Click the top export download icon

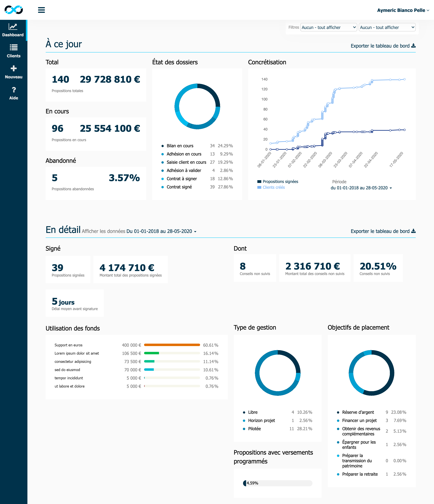coord(413,46)
